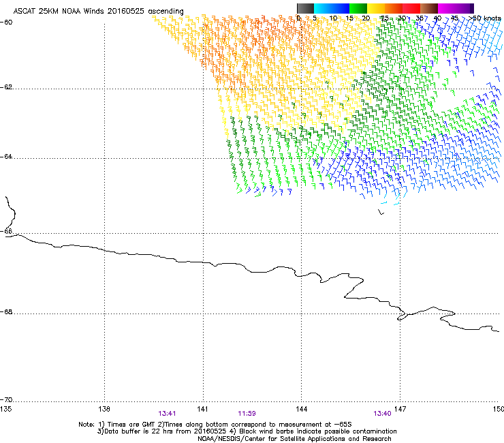Click the purple 11:59 swath time label

coord(247,414)
